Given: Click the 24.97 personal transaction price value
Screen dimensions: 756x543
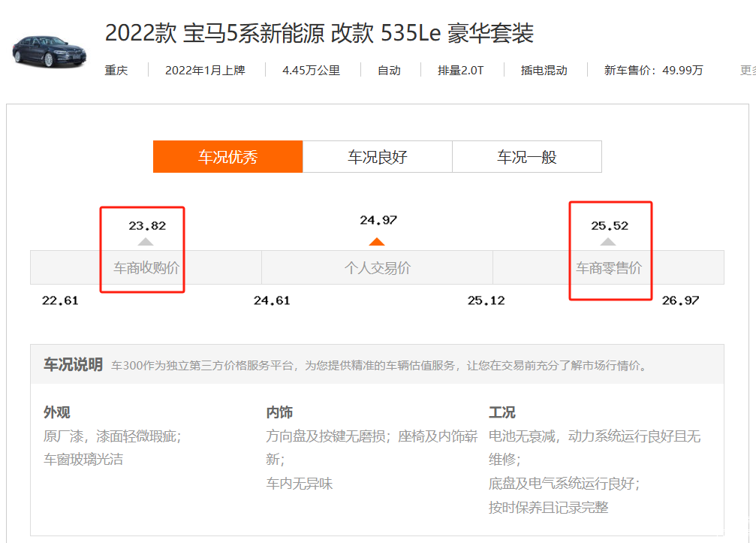Looking at the screenshot, I should (x=378, y=220).
